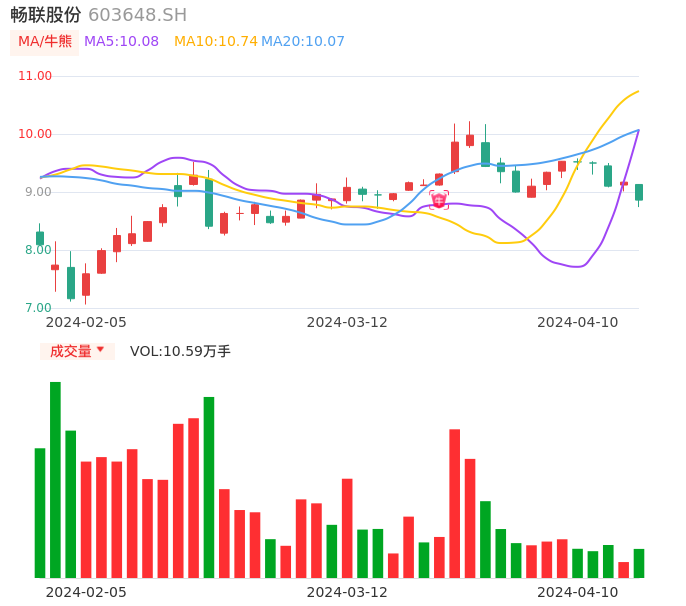The width and height of the screenshot is (686, 606).
Task: Toggle the MA5:10.08 line legend
Action: click(121, 41)
